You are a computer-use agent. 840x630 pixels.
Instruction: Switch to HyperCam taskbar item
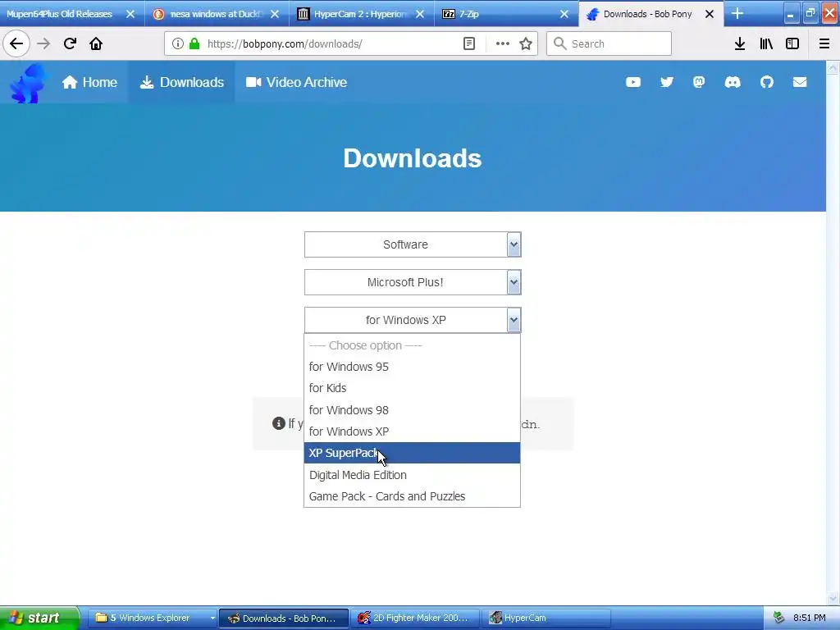(546, 618)
